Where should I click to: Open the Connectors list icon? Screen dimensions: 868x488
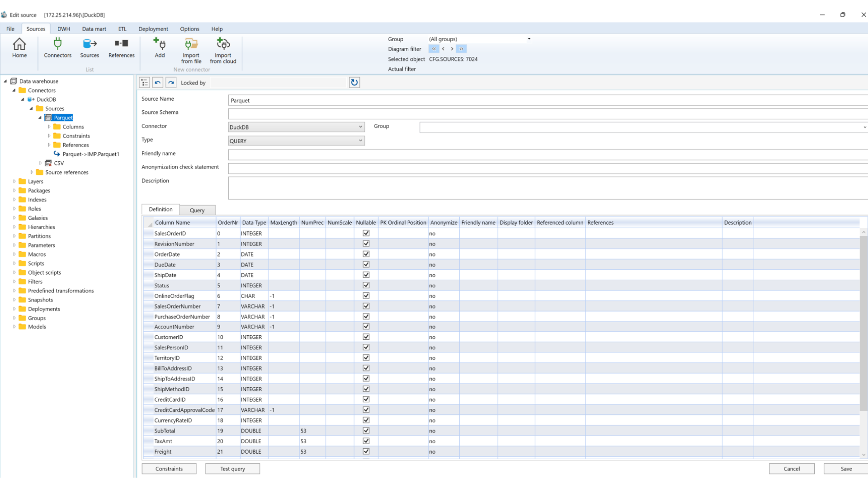[57, 48]
